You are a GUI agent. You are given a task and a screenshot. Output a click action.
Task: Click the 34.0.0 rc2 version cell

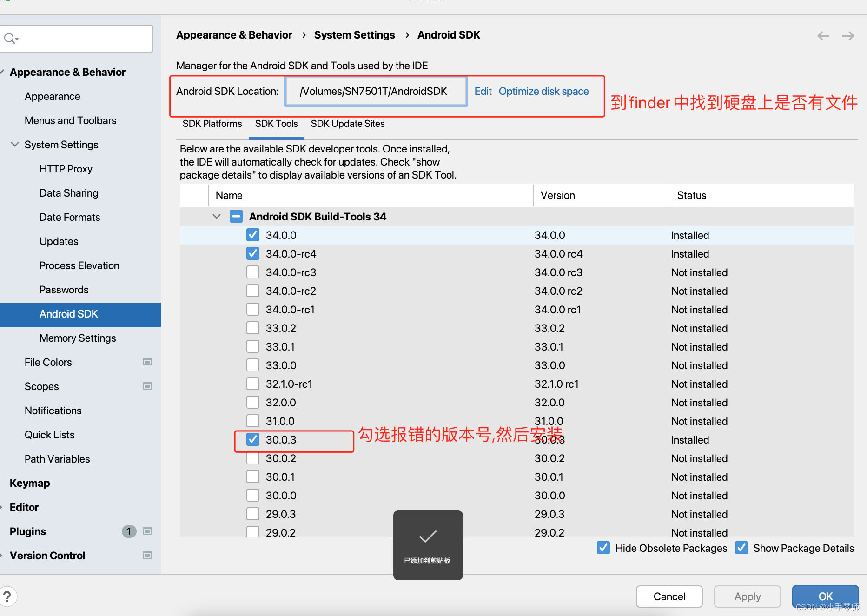tap(558, 291)
